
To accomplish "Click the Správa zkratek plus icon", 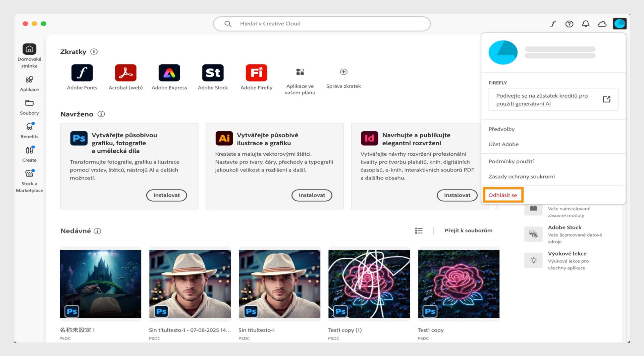I will tap(343, 72).
